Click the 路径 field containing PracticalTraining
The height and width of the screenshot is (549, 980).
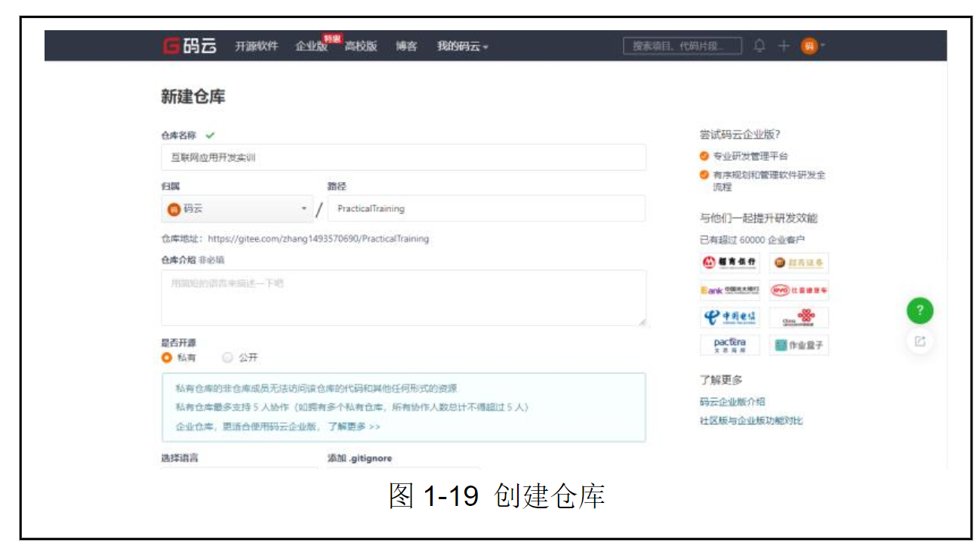486,208
